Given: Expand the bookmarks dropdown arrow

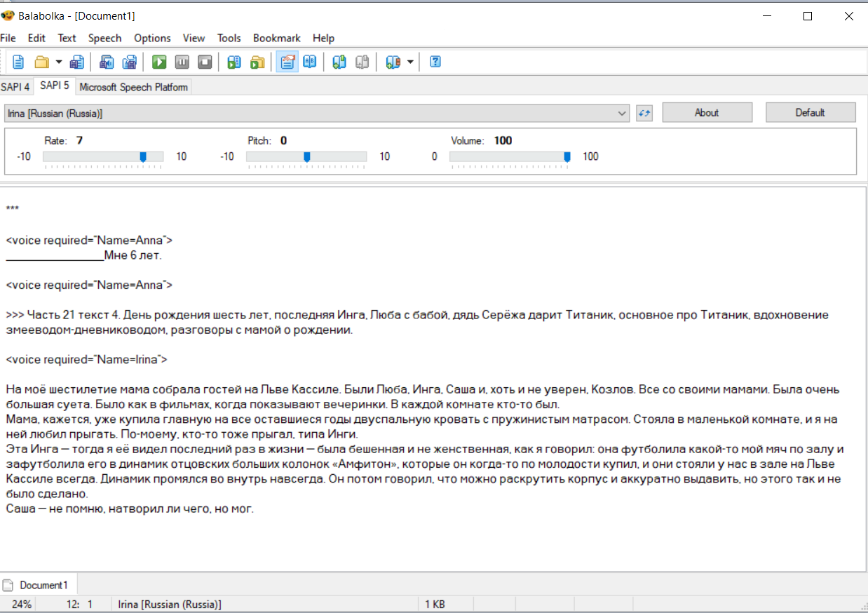Looking at the screenshot, I should (409, 62).
